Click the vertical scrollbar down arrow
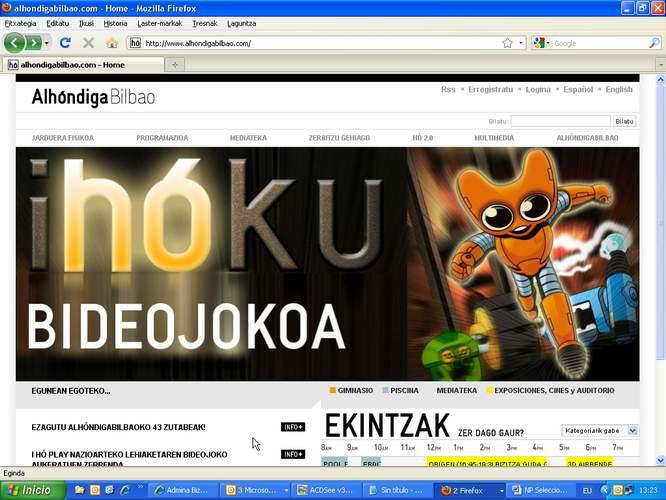This screenshot has height=500, width=666. (660, 460)
